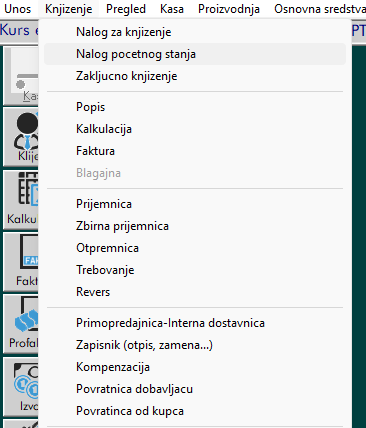Open the Izvod coins sidebar icon
This screenshot has height=428, width=366.
[21, 387]
